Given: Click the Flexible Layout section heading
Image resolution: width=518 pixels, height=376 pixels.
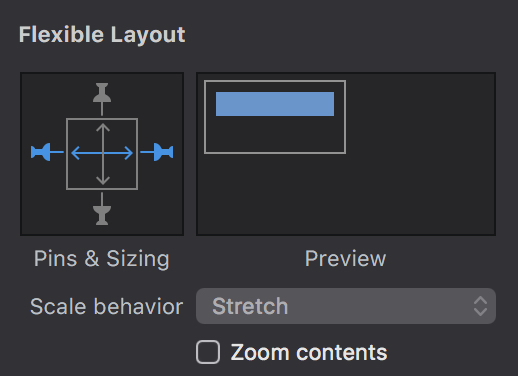Looking at the screenshot, I should pos(102,35).
